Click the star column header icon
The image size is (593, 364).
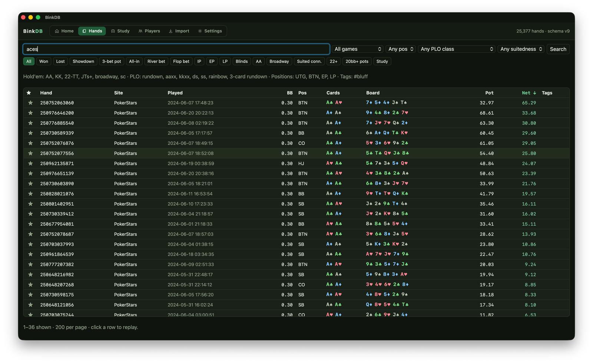pyautogui.click(x=29, y=93)
